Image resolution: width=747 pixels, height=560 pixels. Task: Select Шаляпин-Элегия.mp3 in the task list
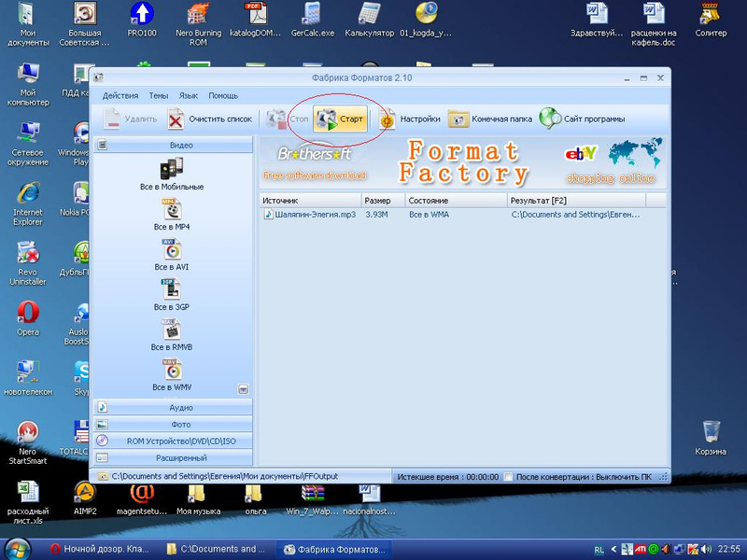coord(308,215)
